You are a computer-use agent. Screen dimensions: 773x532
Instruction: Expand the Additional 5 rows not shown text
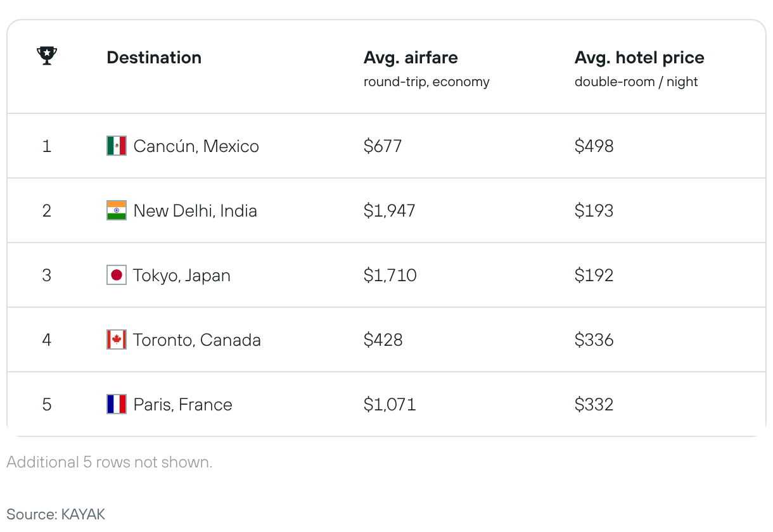tap(110, 462)
